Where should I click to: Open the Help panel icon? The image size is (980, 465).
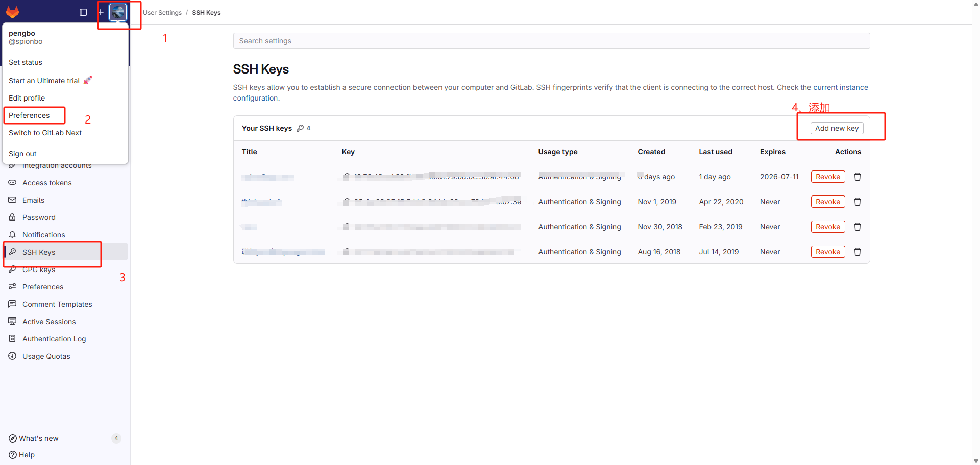pyautogui.click(x=11, y=455)
